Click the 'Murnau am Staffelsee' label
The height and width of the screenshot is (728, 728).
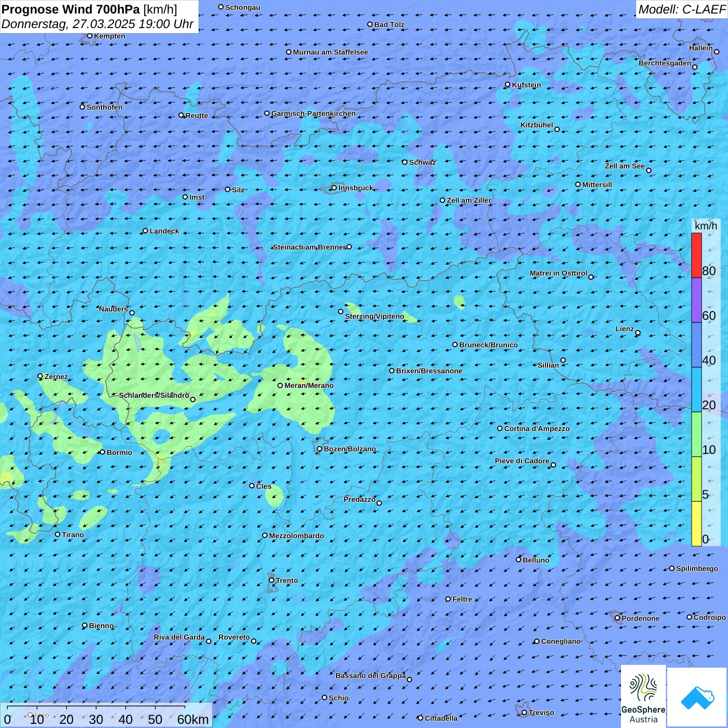[x=330, y=52]
